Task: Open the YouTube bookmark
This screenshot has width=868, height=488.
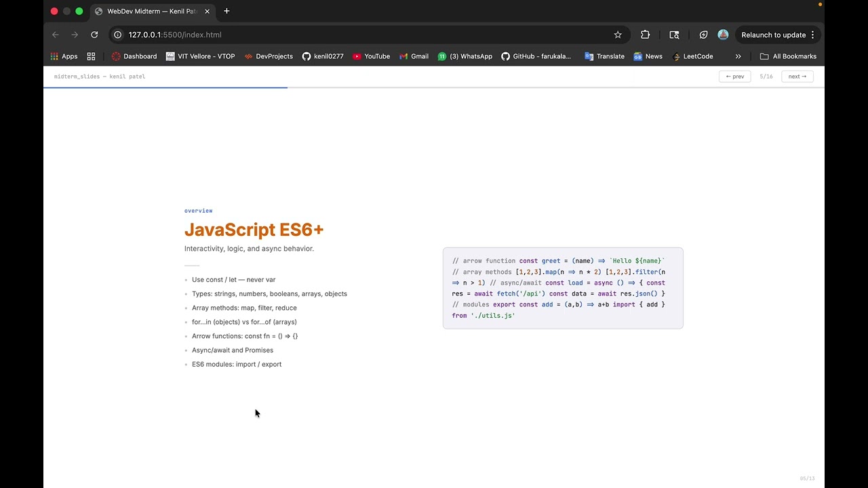Action: [x=371, y=56]
